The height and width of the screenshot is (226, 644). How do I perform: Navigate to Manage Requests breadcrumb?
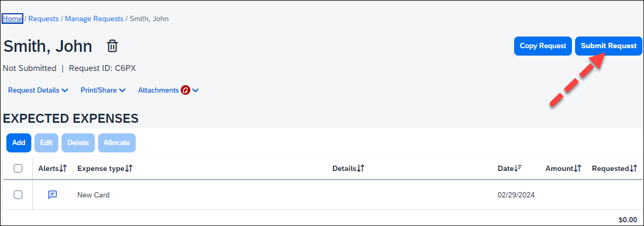[x=94, y=19]
